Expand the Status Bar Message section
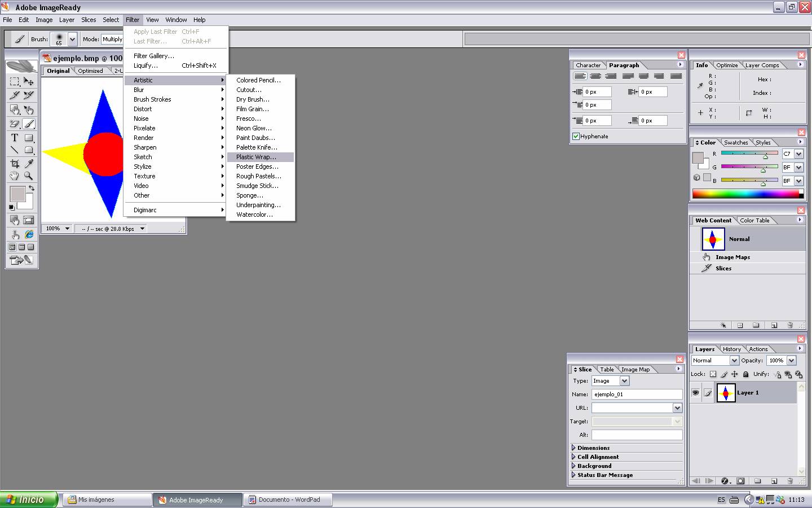 pos(574,475)
